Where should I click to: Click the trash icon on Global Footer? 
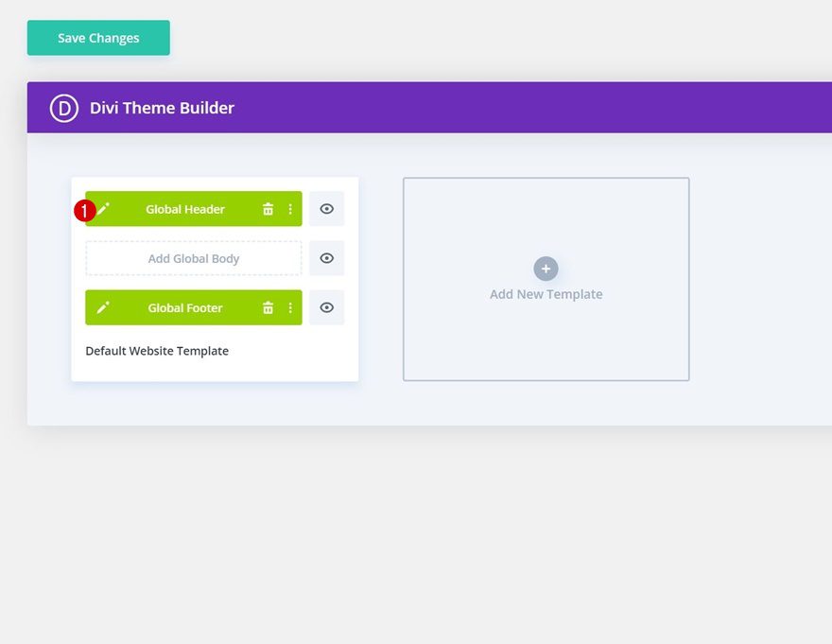pos(268,307)
